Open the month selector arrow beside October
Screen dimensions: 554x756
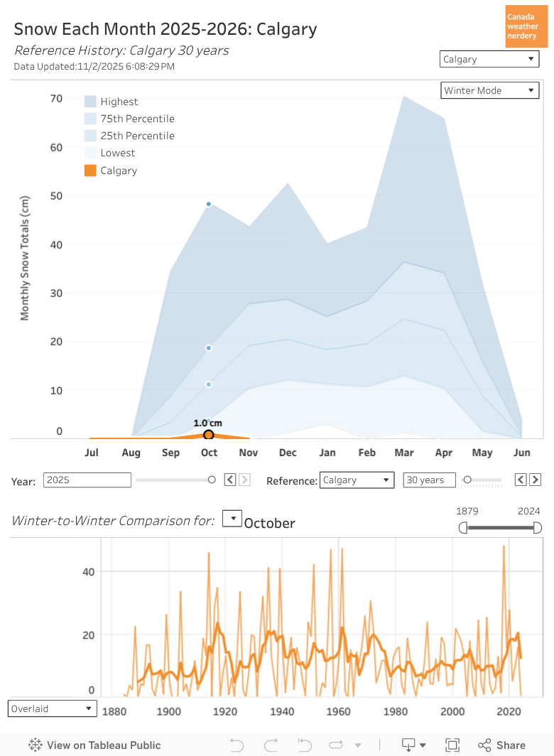pos(232,519)
